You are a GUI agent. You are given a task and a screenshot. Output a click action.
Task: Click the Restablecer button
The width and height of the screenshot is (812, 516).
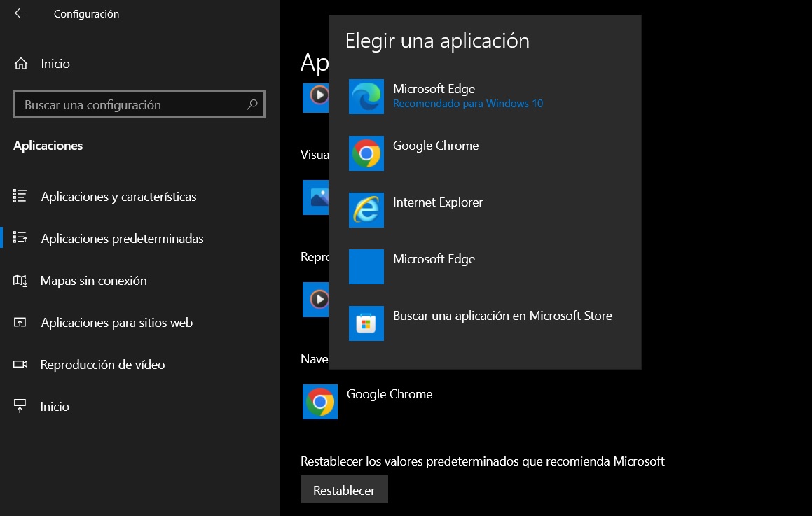(344, 489)
